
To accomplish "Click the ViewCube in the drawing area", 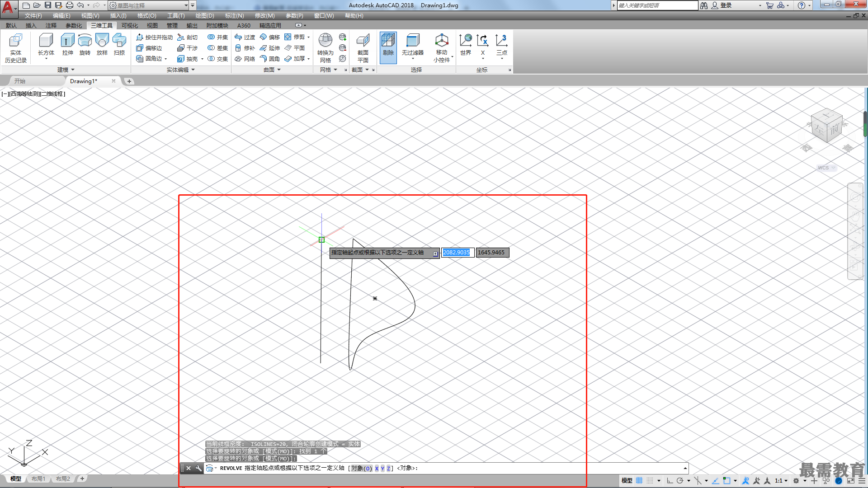I will [x=827, y=127].
